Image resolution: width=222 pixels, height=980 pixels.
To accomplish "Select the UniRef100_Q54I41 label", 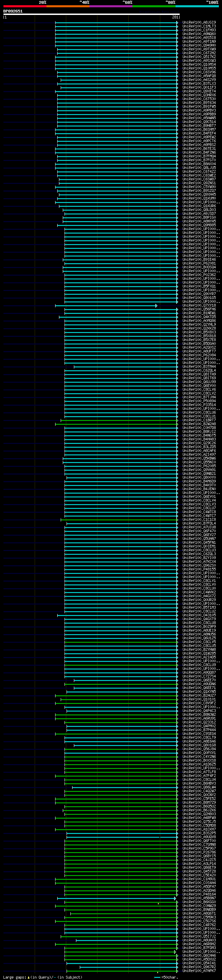I will [199, 963].
